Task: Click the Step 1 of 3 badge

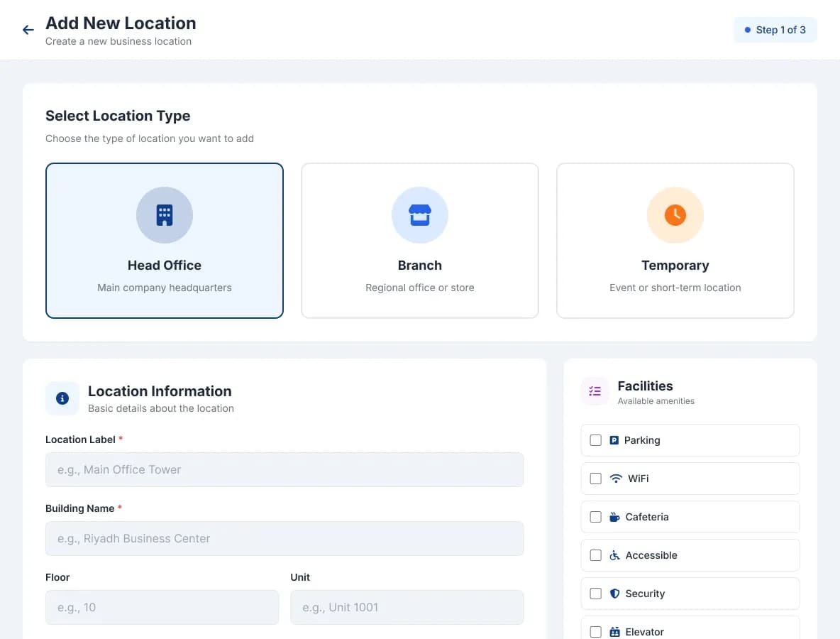Action: 775,30
